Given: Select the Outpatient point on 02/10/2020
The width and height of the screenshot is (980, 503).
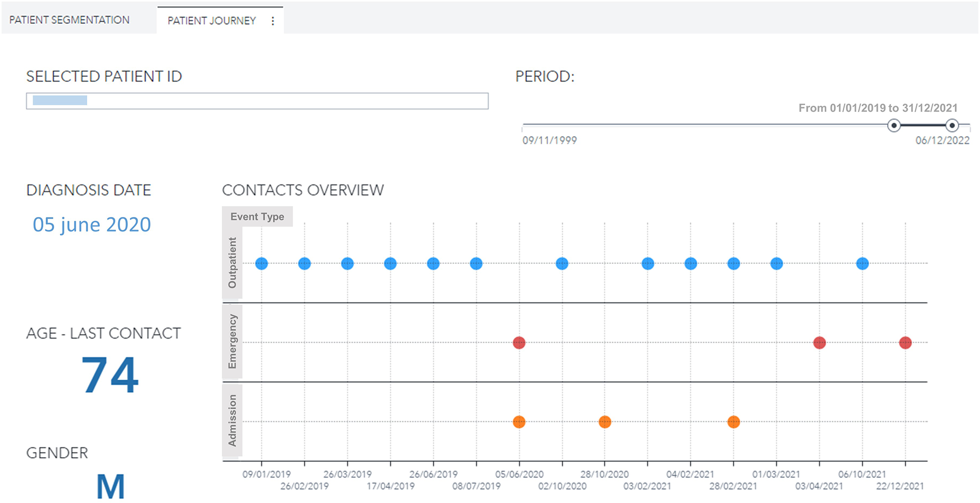Looking at the screenshot, I should click(562, 264).
